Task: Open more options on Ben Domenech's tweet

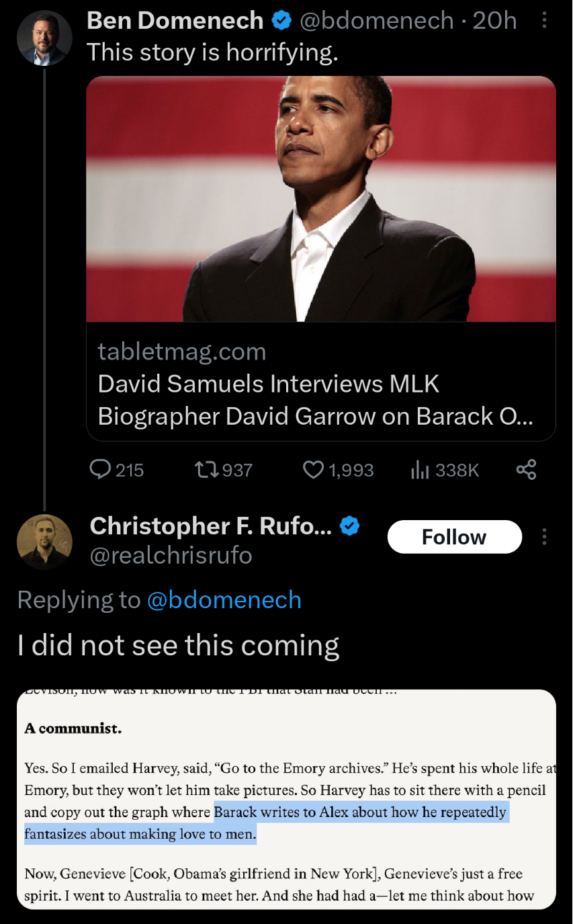Action: [x=544, y=22]
